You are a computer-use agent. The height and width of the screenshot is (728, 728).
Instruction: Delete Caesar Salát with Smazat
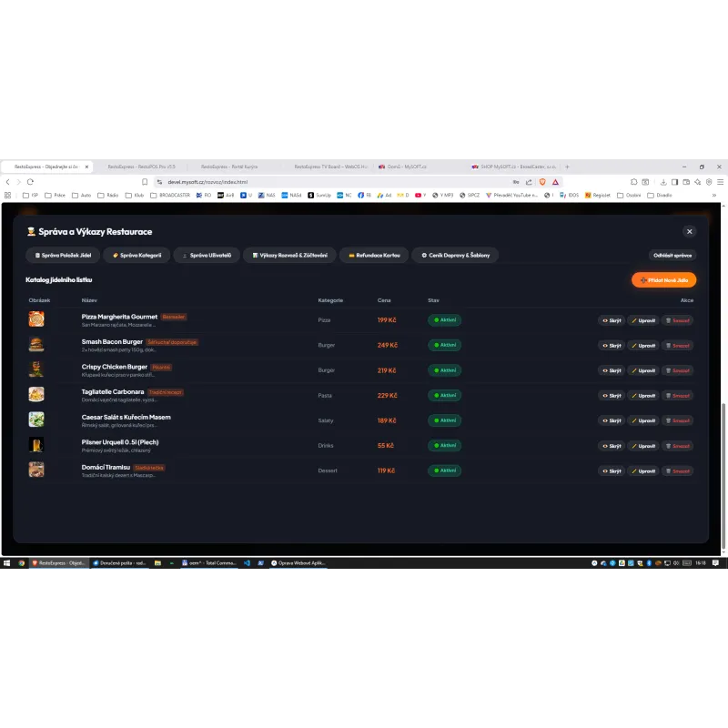(x=677, y=420)
